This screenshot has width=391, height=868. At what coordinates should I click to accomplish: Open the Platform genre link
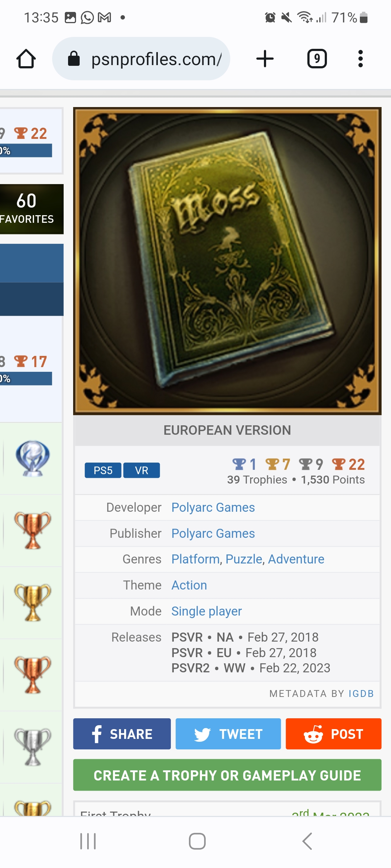[195, 559]
